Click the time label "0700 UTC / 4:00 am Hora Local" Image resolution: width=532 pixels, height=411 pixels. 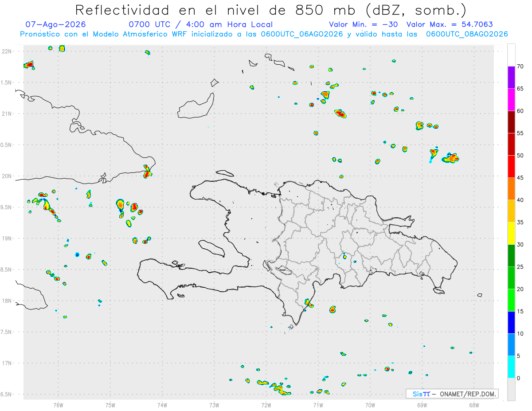200,24
